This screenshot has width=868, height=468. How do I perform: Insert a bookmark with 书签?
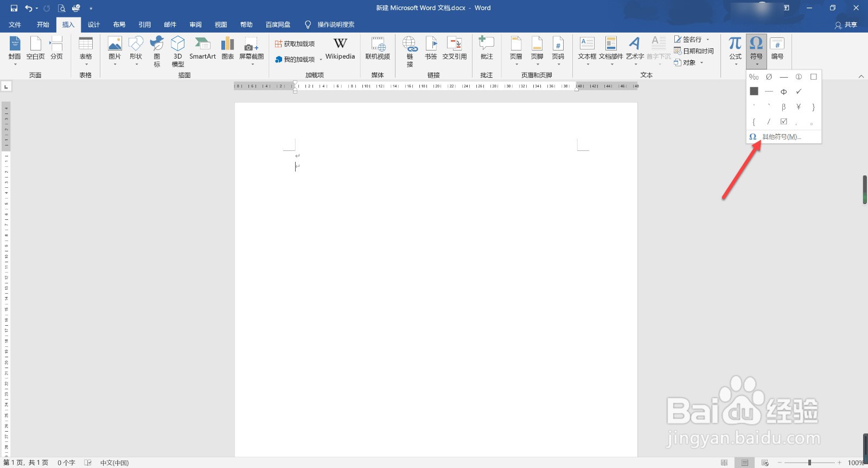coord(431,48)
